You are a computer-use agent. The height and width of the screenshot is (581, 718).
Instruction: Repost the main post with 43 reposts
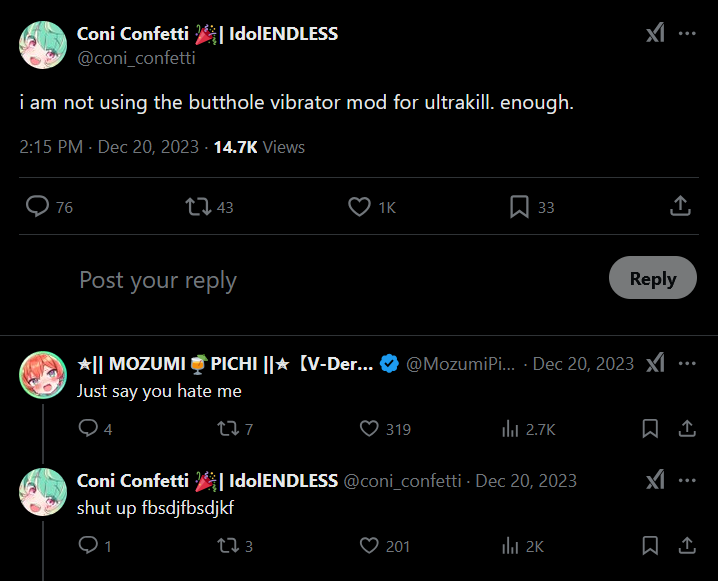(198, 206)
